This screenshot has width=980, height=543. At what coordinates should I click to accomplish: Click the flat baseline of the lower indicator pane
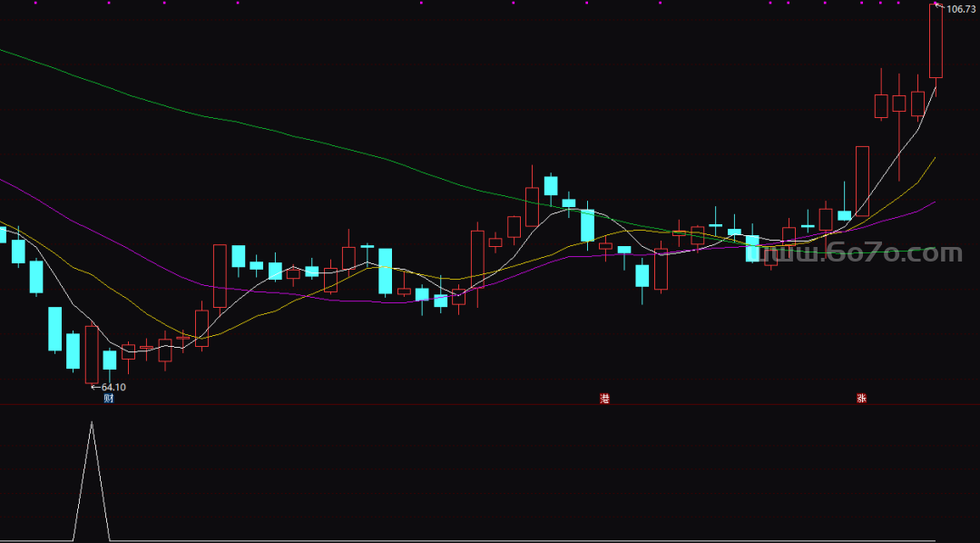(490, 540)
